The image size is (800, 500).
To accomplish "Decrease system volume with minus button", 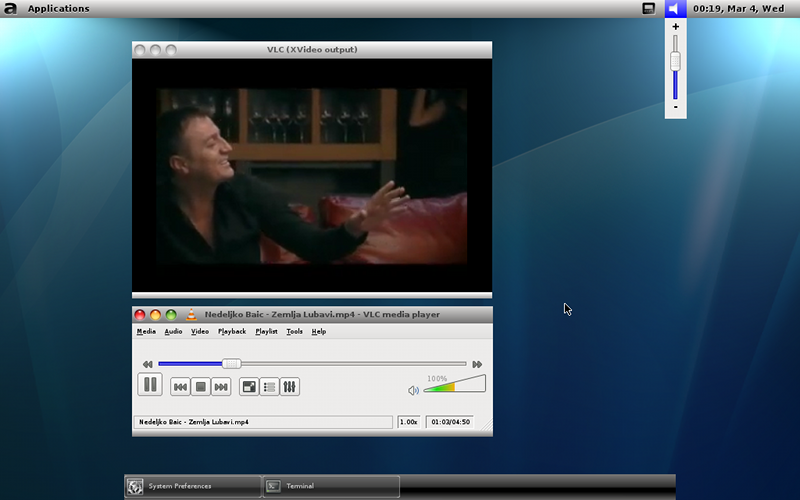I will point(676,107).
